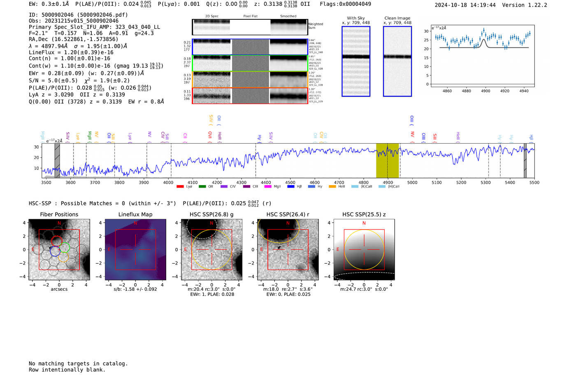Click the ID: 5000902046 text line
The width and height of the screenshot is (576, 392).
point(78,15)
